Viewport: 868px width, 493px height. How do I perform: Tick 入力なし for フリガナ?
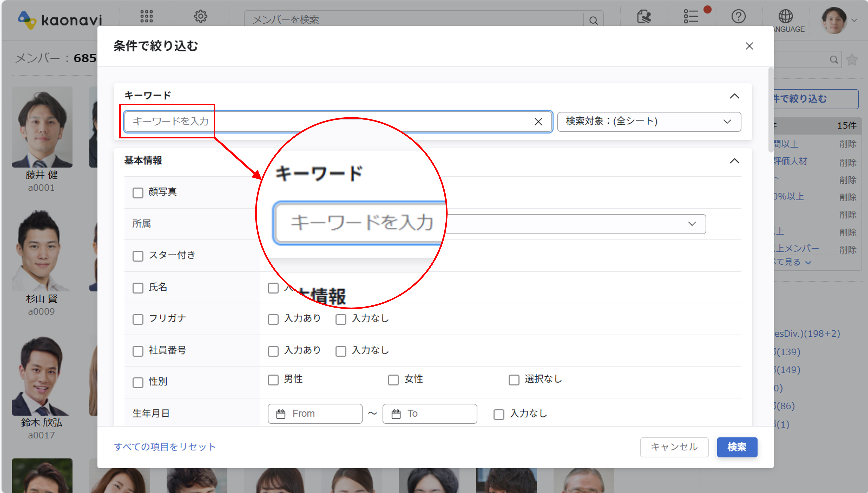tap(341, 319)
